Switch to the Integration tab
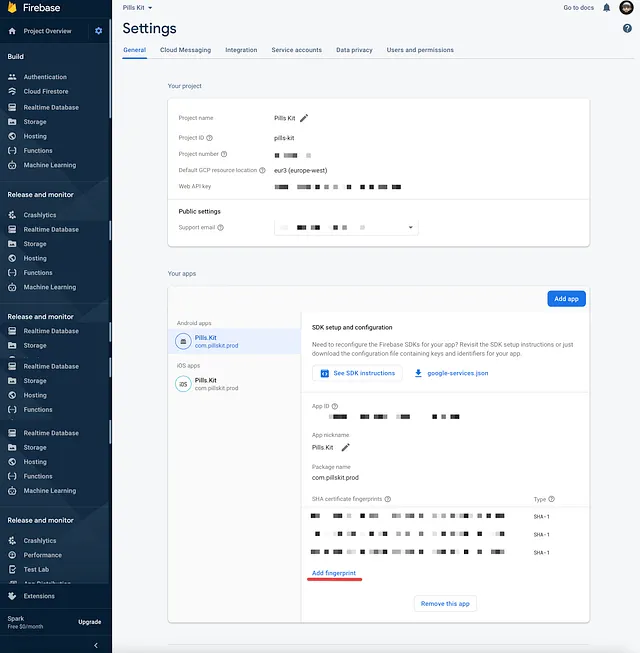The image size is (640, 653). click(241, 50)
